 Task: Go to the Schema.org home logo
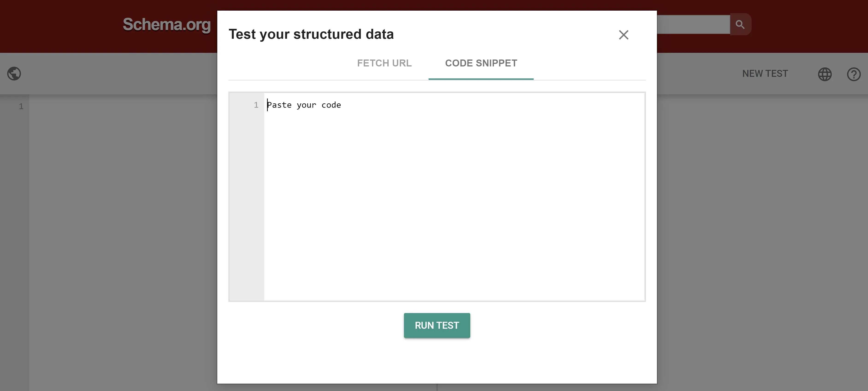click(166, 25)
